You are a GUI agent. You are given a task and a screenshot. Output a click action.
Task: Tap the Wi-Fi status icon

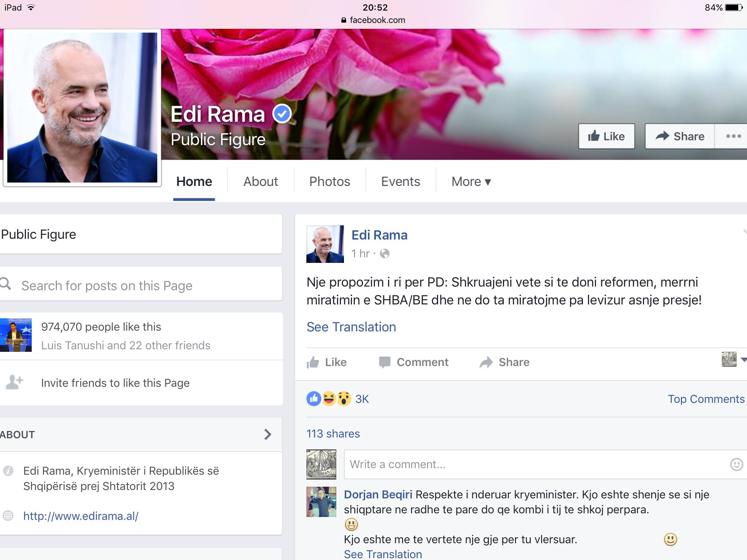[x=31, y=7]
